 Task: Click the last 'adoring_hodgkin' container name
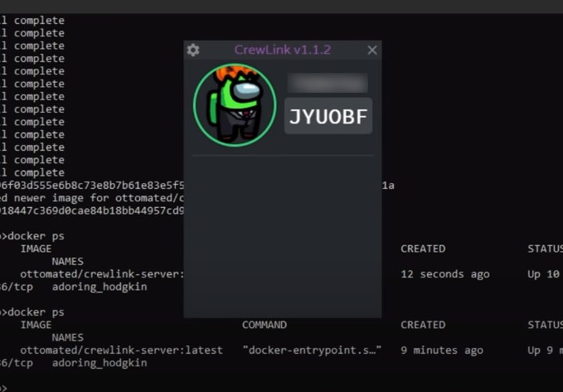point(100,363)
